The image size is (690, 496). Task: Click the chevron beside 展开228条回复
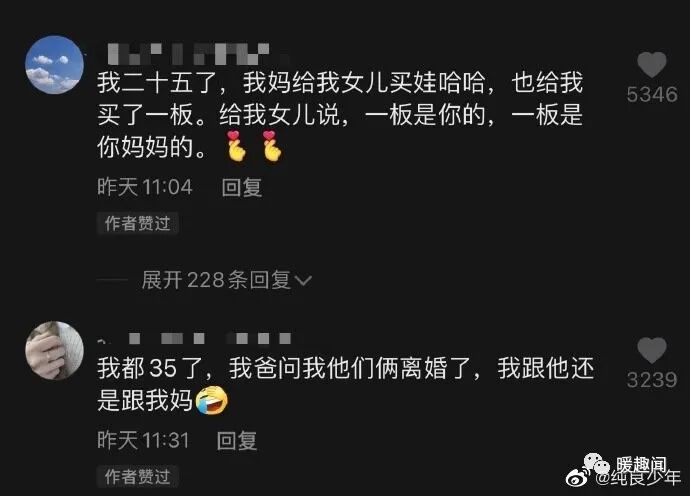pyautogui.click(x=303, y=280)
